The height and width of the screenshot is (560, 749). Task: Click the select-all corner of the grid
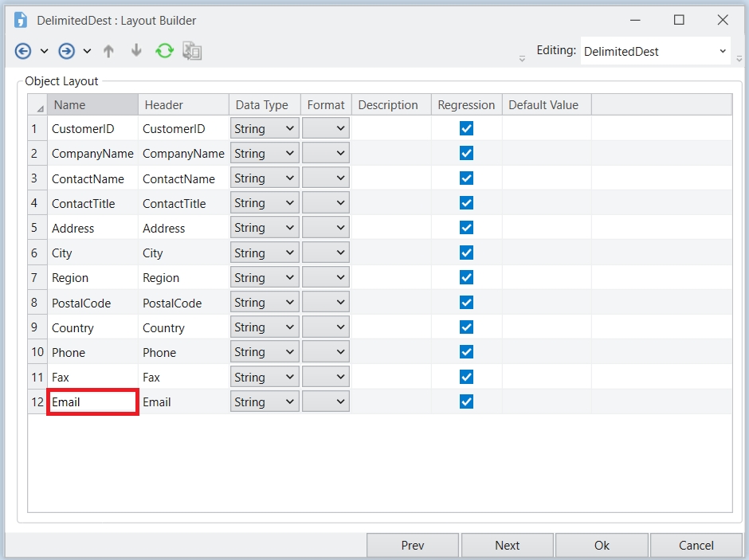[37, 105]
